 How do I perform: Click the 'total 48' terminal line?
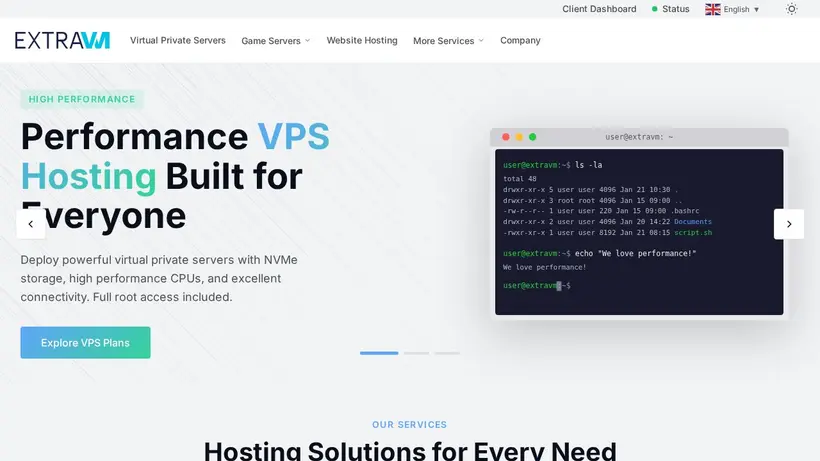(x=519, y=179)
